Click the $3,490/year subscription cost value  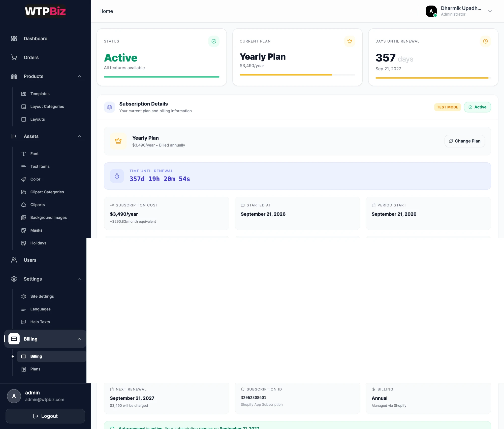click(124, 214)
